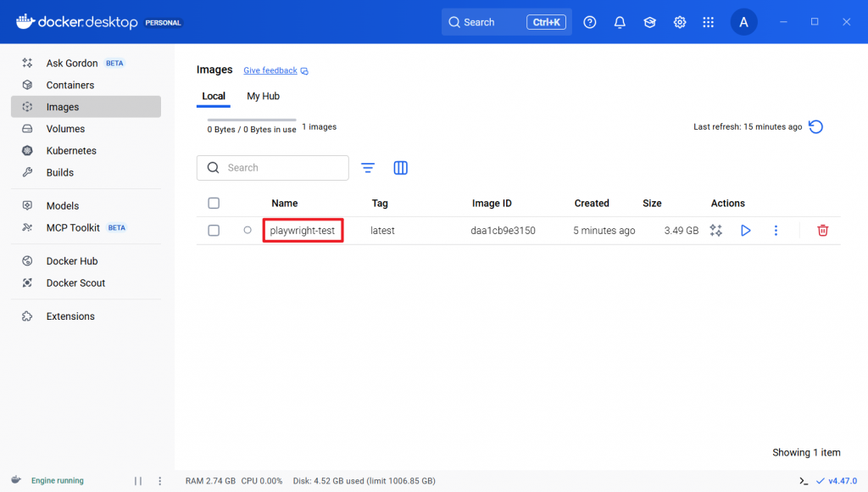Screen dimensions: 868x492
Task: Select Images in the sidebar
Action: click(86, 106)
